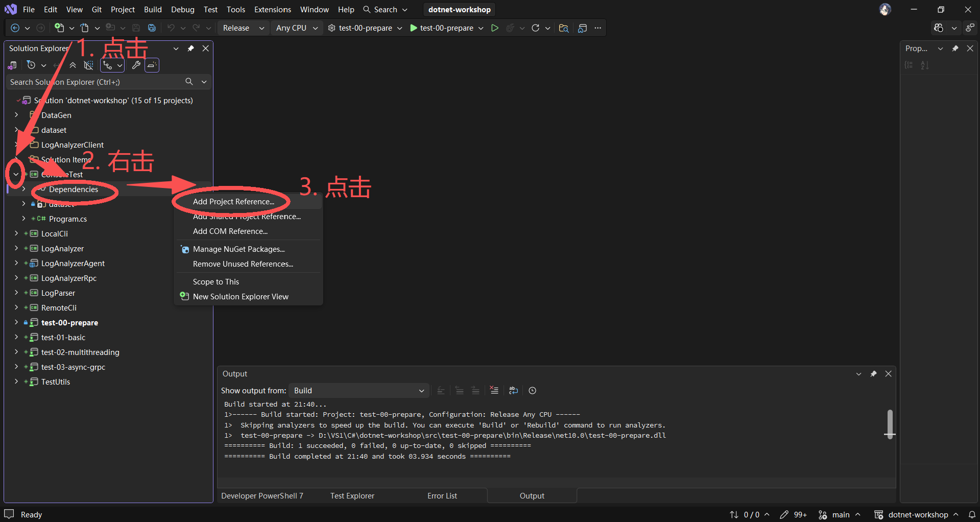This screenshot has width=980, height=522.
Task: Open the Extensions menu
Action: 273,9
